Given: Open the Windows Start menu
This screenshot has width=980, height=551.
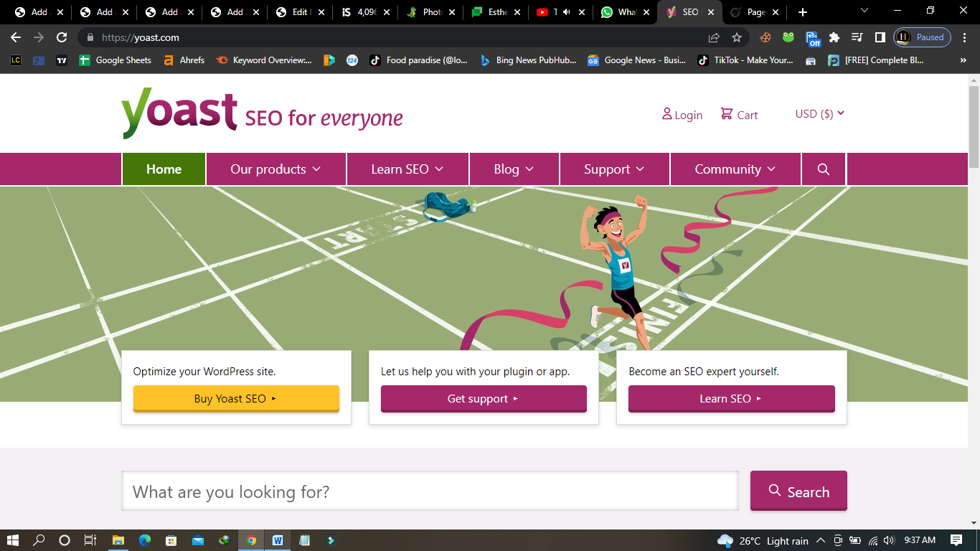Looking at the screenshot, I should coord(13,540).
